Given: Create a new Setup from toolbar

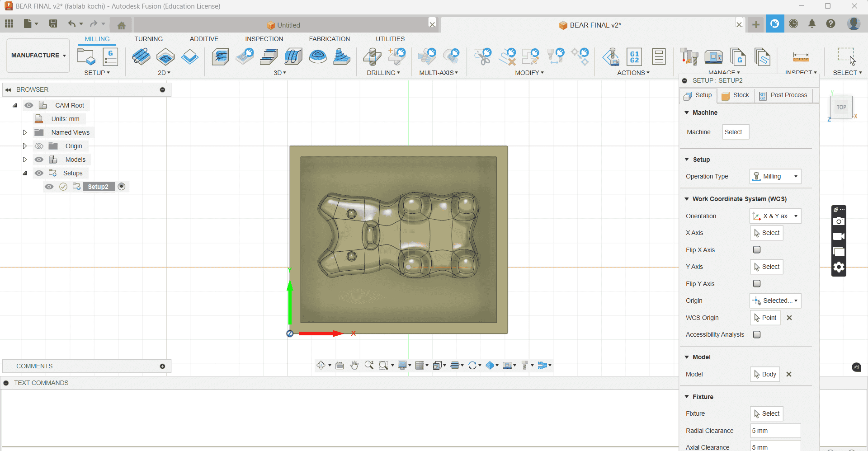Looking at the screenshot, I should [x=86, y=57].
